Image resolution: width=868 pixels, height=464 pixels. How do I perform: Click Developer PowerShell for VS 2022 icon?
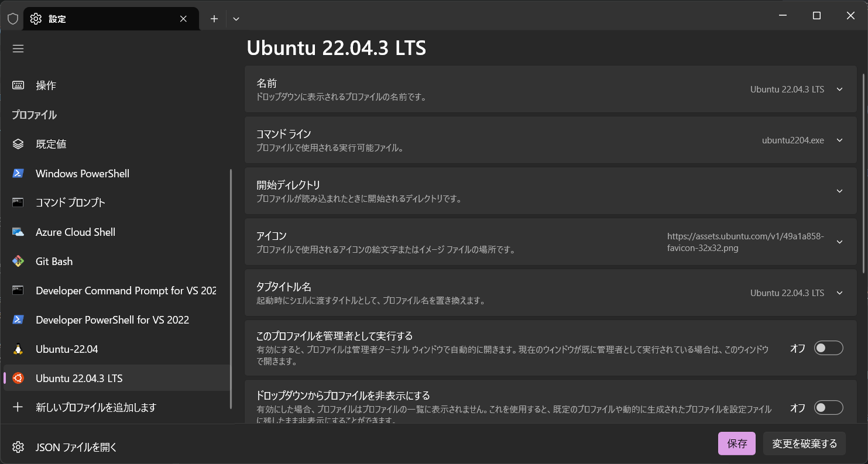18,319
